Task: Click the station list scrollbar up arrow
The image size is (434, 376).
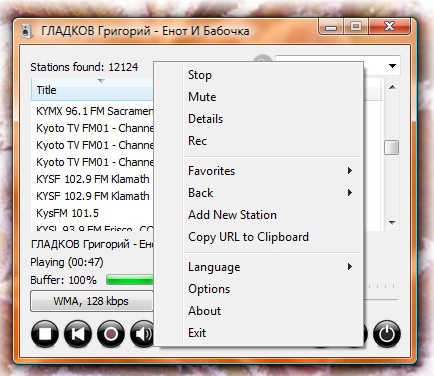Action: pos(392,88)
